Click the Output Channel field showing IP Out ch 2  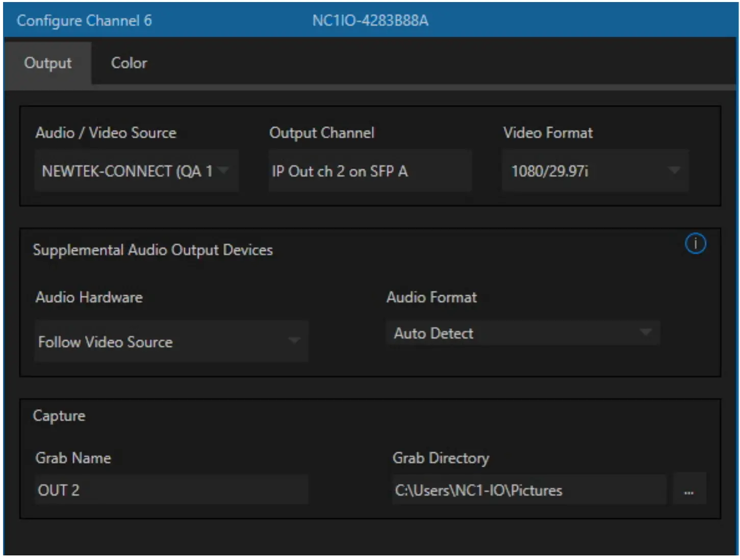369,170
